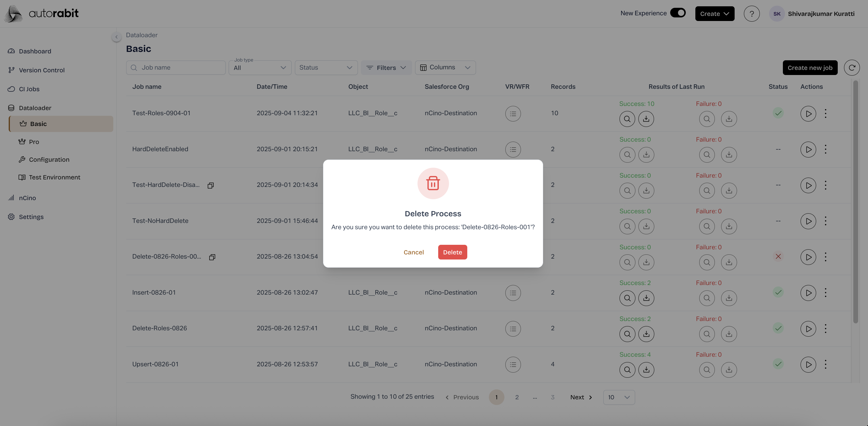Open the Status filter dropdown
This screenshot has width=868, height=426.
point(325,68)
